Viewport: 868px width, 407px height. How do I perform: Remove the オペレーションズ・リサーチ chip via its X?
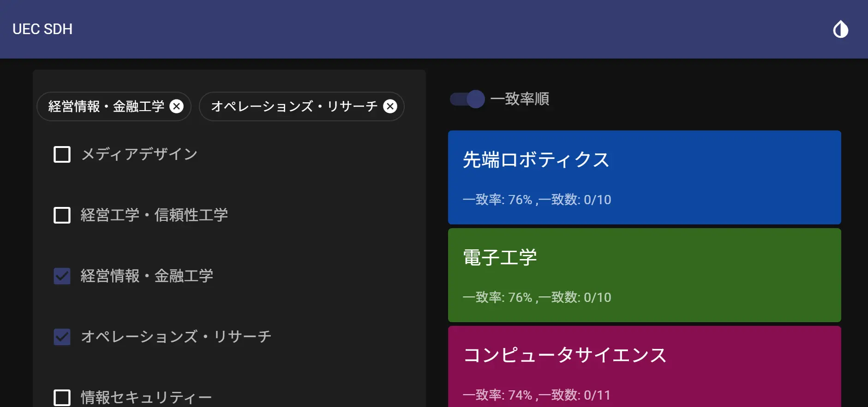coord(390,106)
